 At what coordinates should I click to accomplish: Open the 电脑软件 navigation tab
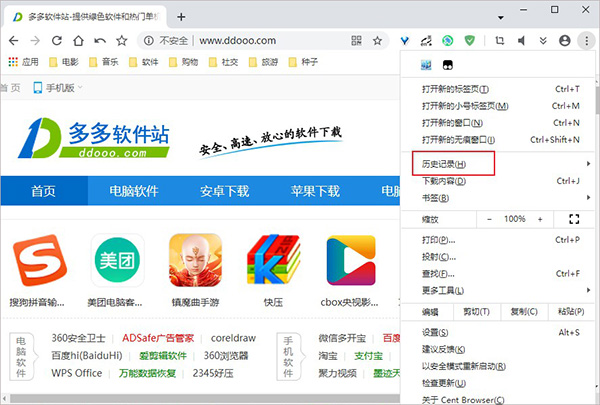pyautogui.click(x=134, y=191)
